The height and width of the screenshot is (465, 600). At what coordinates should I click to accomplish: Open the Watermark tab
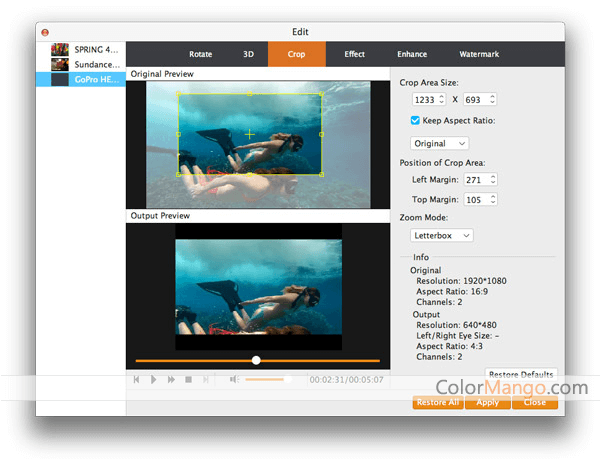click(x=479, y=54)
